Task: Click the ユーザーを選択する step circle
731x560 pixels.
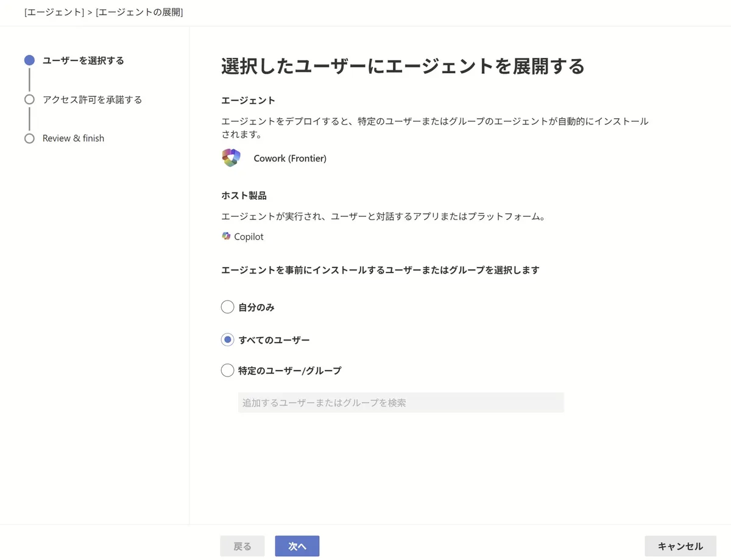Action: [29, 60]
